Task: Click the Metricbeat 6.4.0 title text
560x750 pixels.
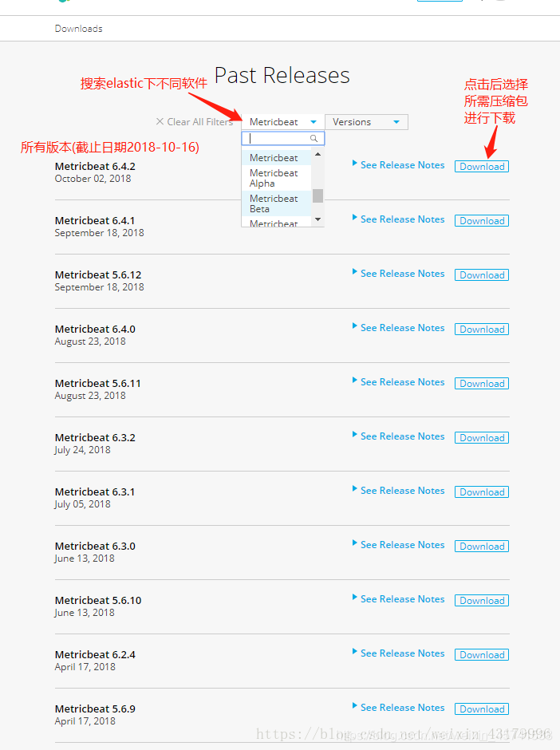Action: coord(95,329)
